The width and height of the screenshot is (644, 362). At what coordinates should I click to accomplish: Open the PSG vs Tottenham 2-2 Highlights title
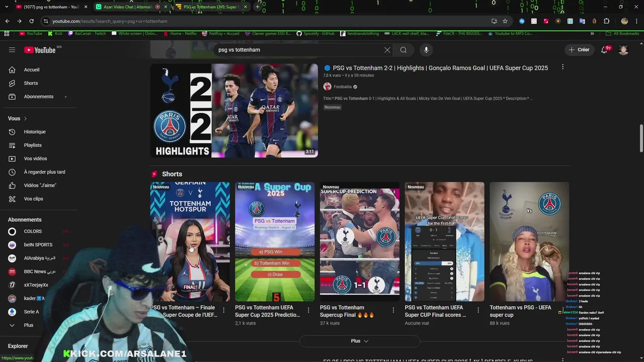tap(440, 68)
